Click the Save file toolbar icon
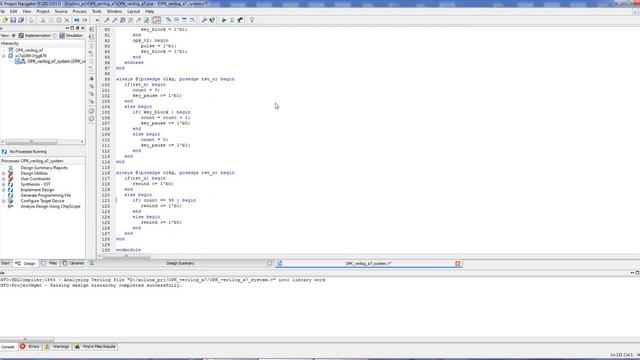 tap(13, 20)
